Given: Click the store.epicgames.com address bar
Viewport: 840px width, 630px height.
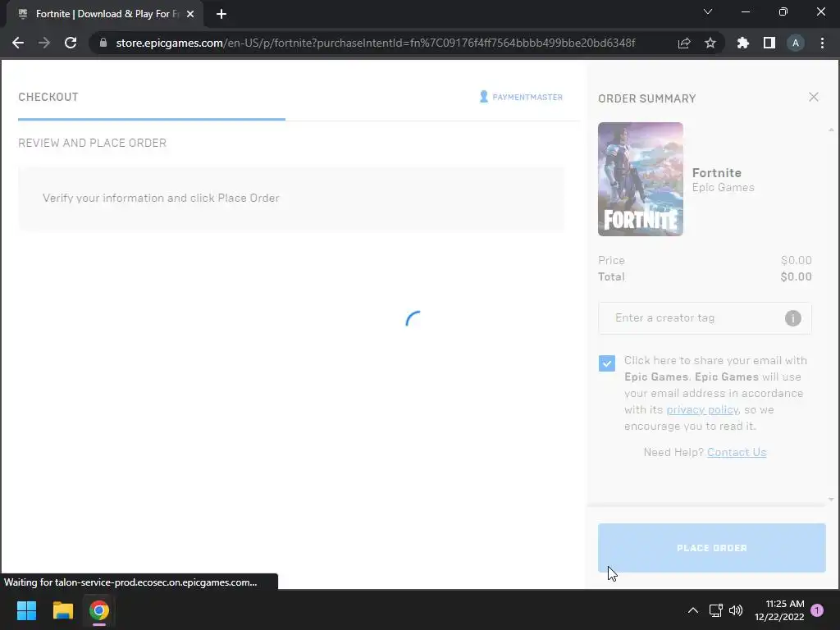Looking at the screenshot, I should coord(375,43).
